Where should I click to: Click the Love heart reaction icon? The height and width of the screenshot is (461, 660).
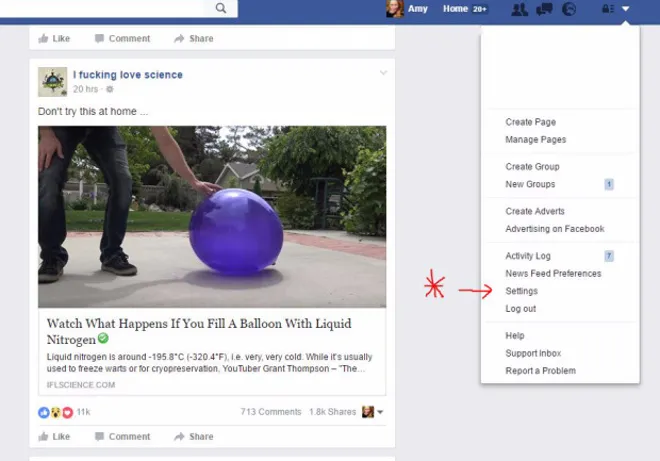(x=68, y=413)
